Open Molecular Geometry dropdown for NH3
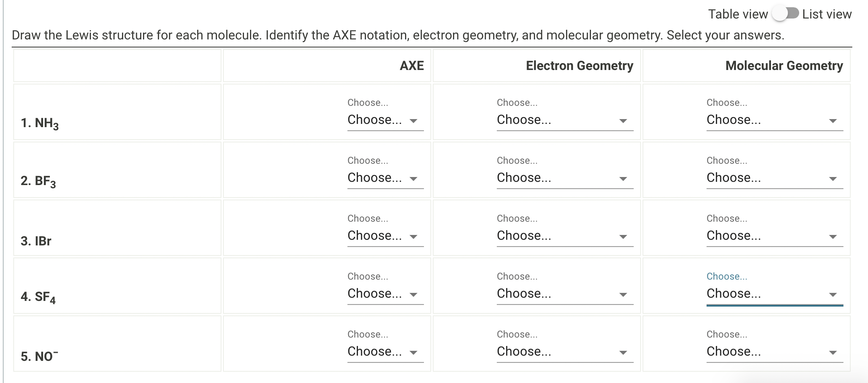 (x=774, y=120)
